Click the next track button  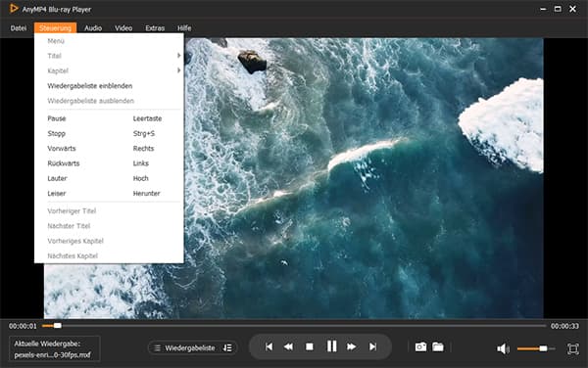pos(372,347)
